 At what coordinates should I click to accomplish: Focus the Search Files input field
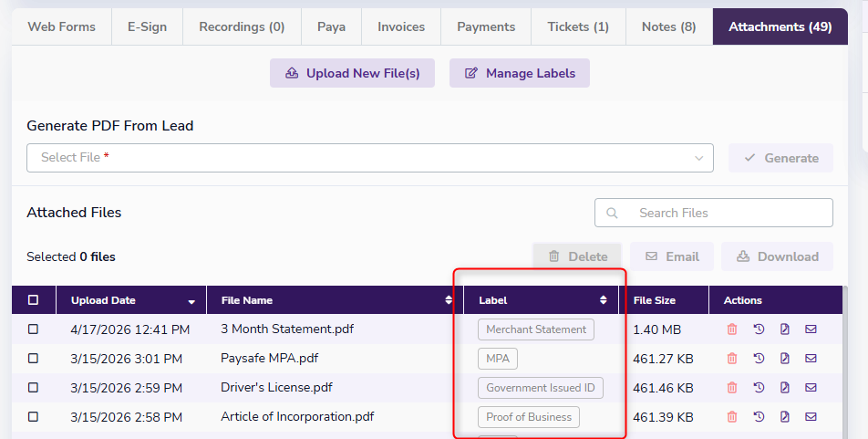(714, 213)
